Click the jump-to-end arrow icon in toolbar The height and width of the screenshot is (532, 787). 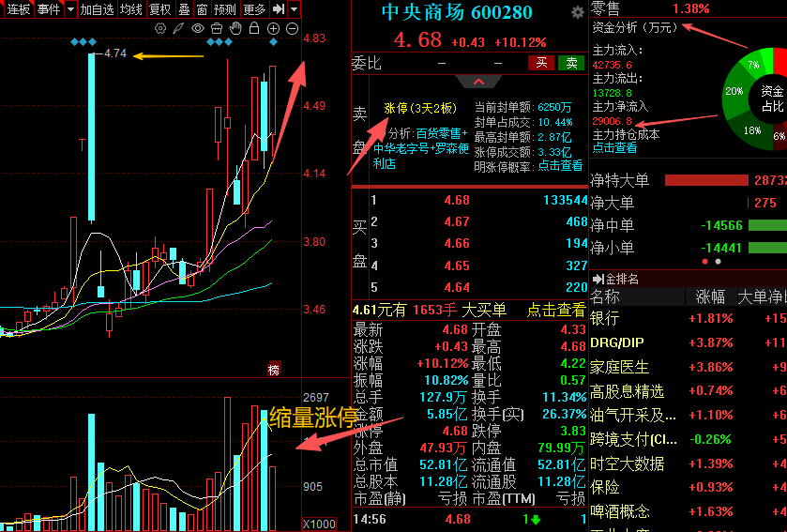pos(278,9)
